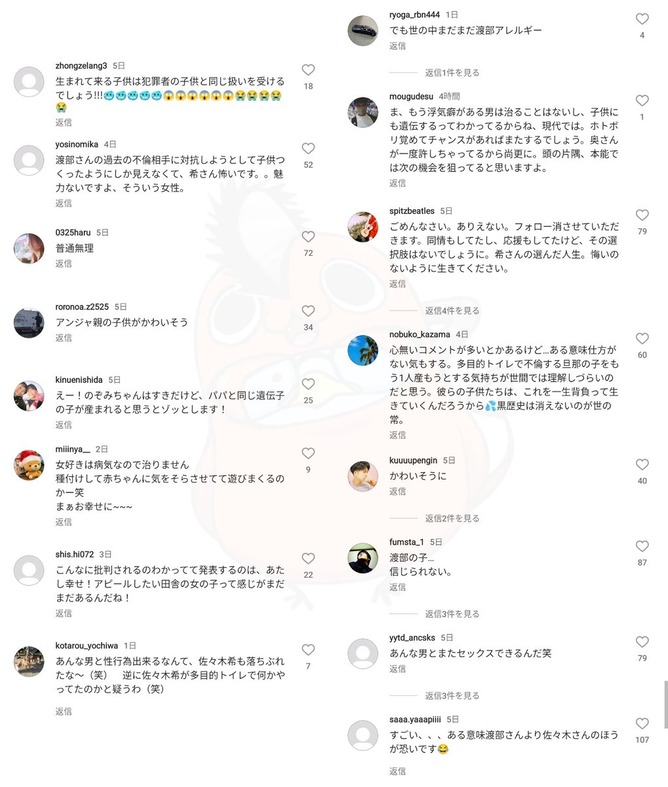
Task: Toggle like on miiinya__'s comment
Action: pos(308,454)
